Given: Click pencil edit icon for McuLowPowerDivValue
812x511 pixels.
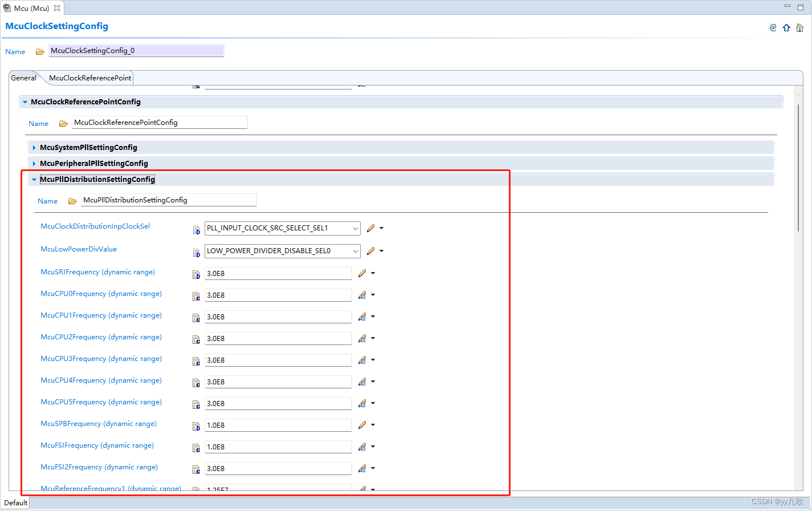Looking at the screenshot, I should [x=371, y=251].
